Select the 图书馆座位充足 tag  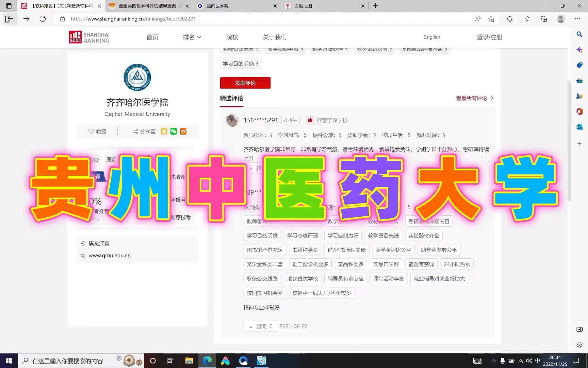pyautogui.click(x=264, y=250)
